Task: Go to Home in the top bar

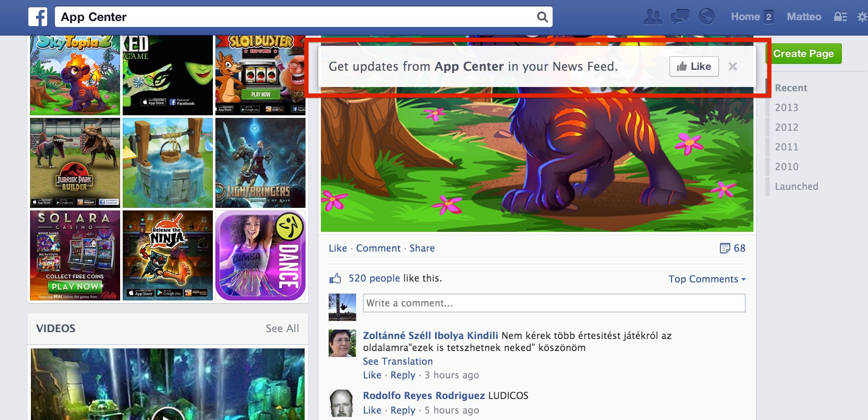Action: click(745, 17)
